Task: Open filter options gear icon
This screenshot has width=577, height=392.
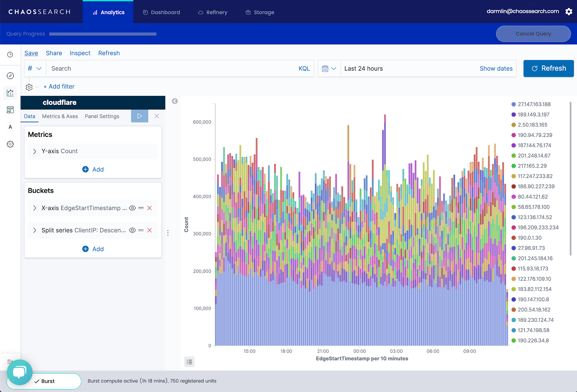Action: pyautogui.click(x=29, y=87)
